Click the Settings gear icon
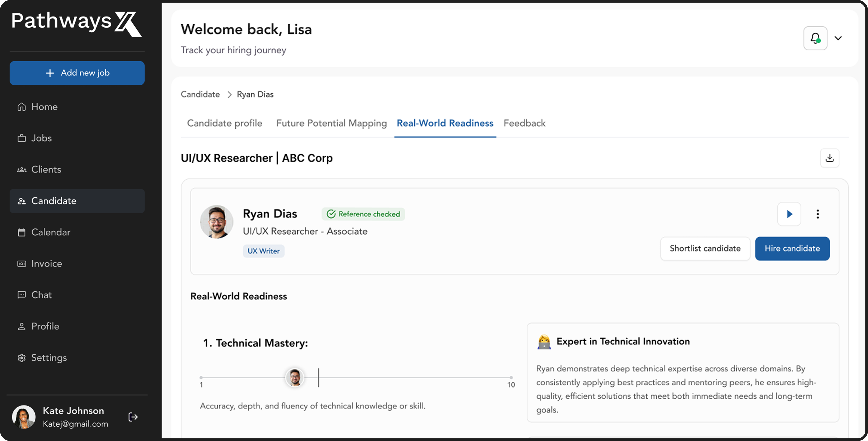Image resolution: width=868 pixels, height=441 pixels. (x=22, y=358)
